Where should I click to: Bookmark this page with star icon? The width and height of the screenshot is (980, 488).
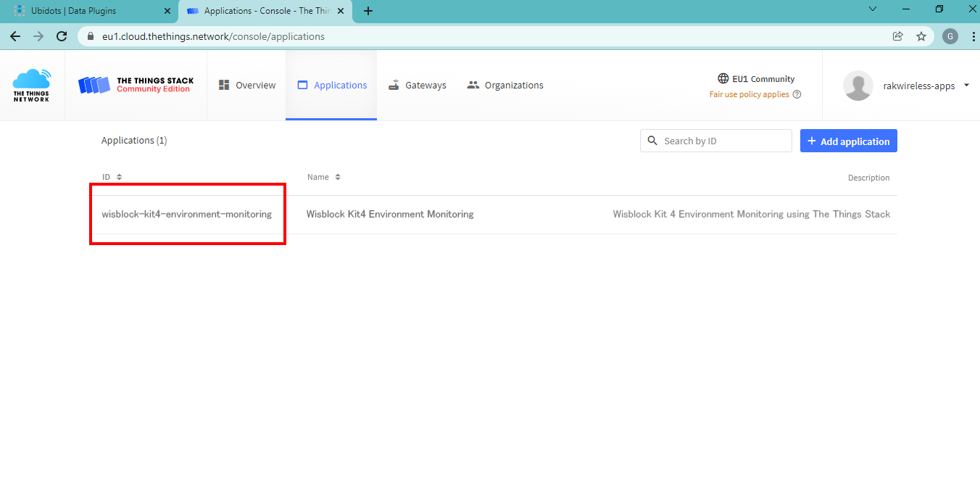point(921,36)
